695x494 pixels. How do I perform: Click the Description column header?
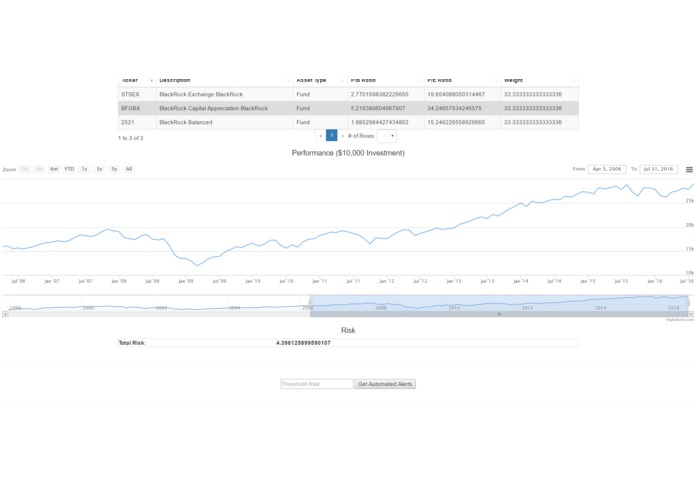pyautogui.click(x=225, y=81)
